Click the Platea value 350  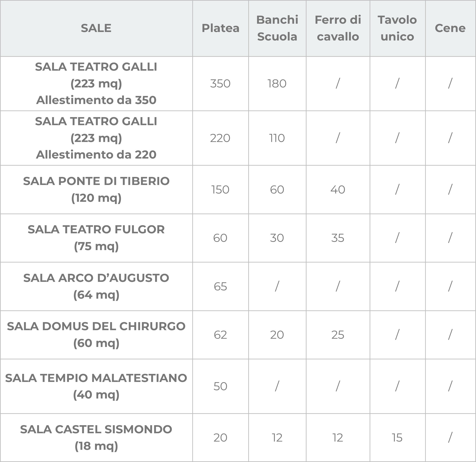tap(220, 84)
